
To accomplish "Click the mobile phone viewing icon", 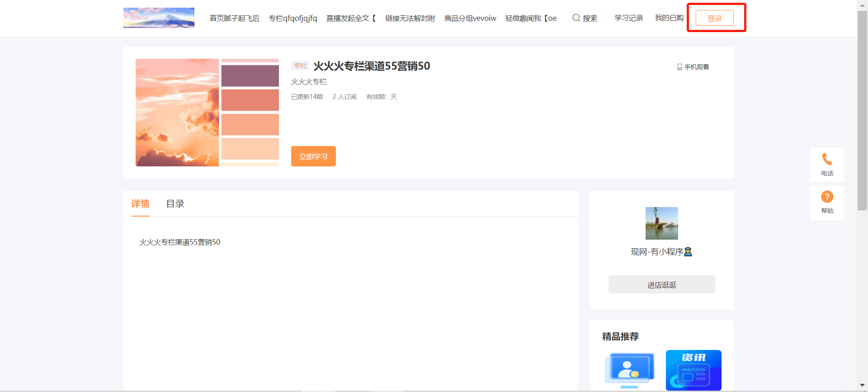I will tap(679, 67).
